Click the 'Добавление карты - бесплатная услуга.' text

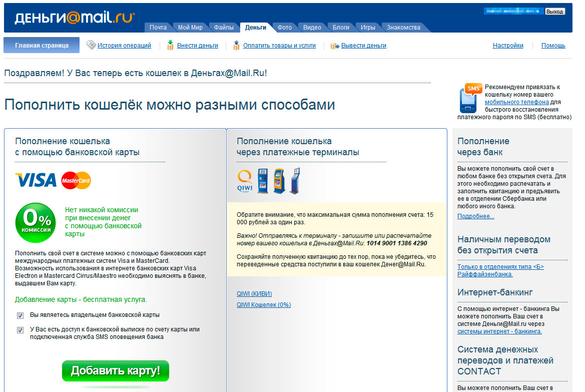[81, 299]
